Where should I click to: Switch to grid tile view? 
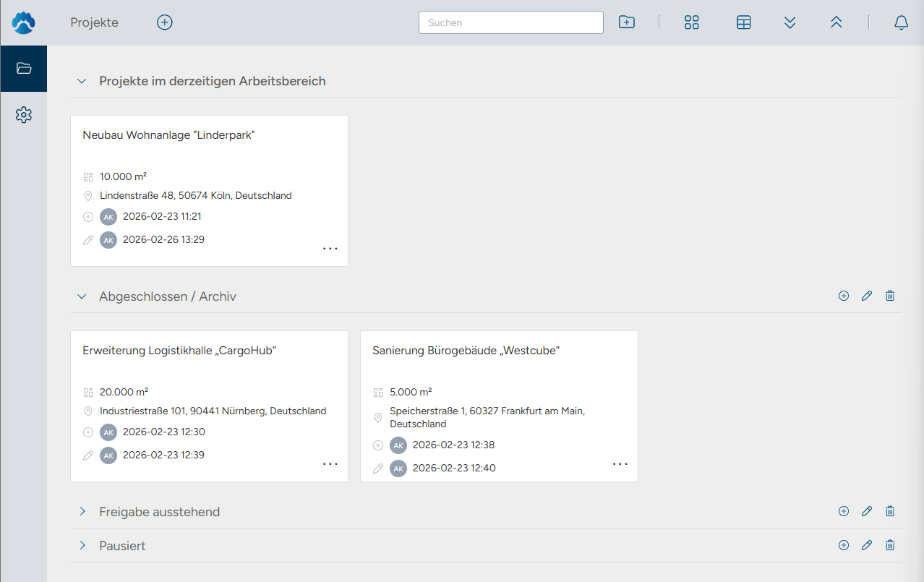click(692, 22)
